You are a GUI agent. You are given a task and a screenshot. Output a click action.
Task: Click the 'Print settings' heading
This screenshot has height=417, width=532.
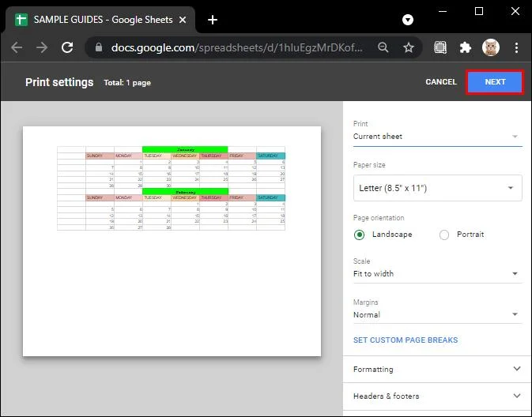coord(59,82)
